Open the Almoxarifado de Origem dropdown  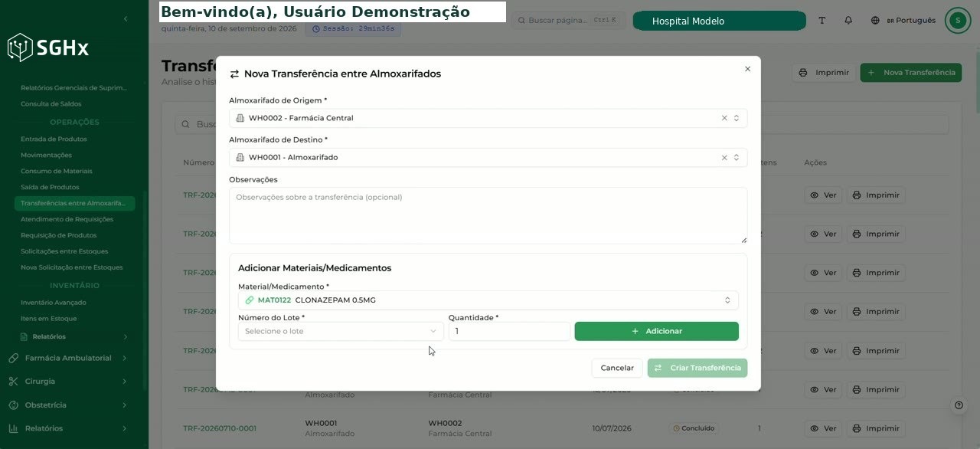[x=488, y=118]
